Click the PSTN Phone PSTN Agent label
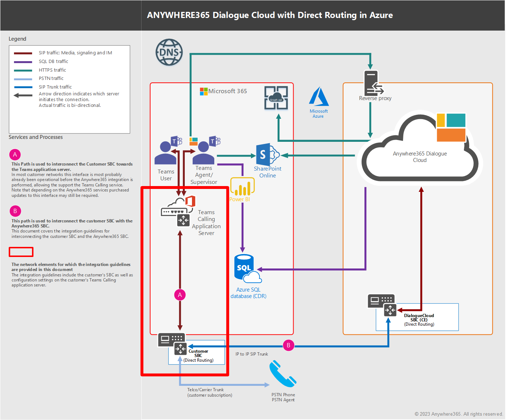This screenshot has width=506, height=420. pos(283,397)
